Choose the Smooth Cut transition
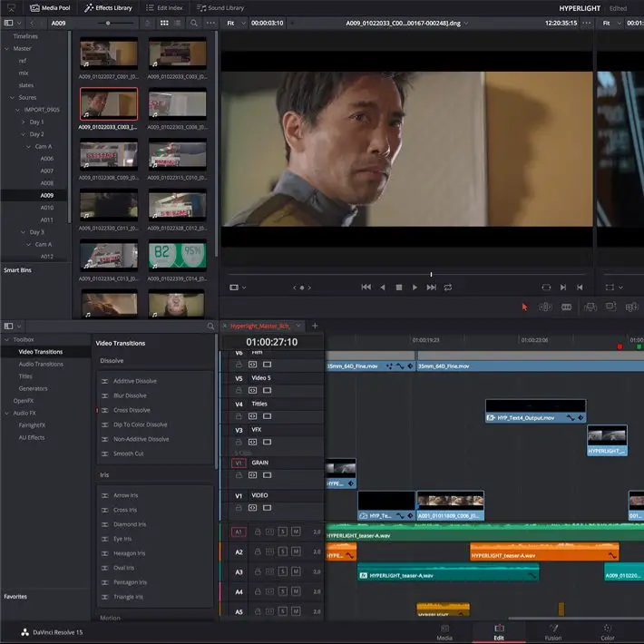Viewport: 644px width, 644px height. (129, 454)
